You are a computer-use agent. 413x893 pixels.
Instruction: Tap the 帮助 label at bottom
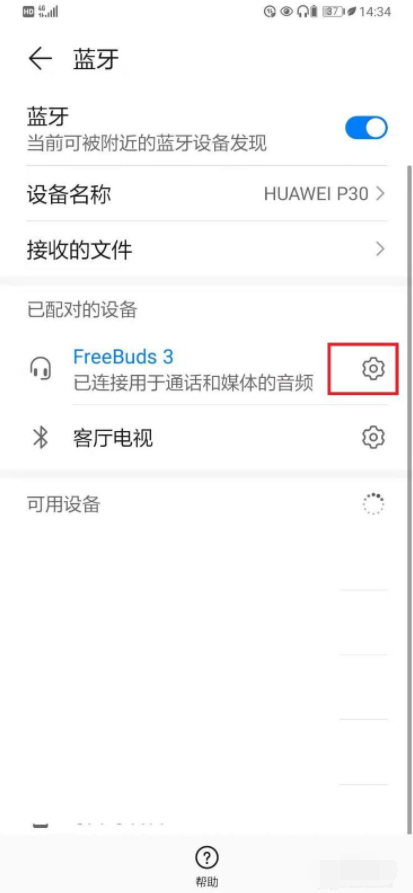pos(207,882)
